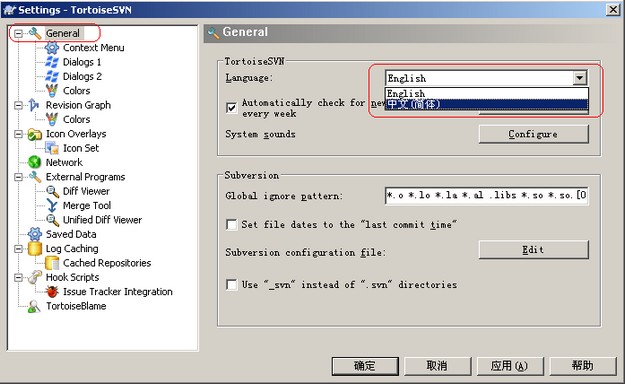
Task: Click the Colors icon under General
Action: pos(52,91)
